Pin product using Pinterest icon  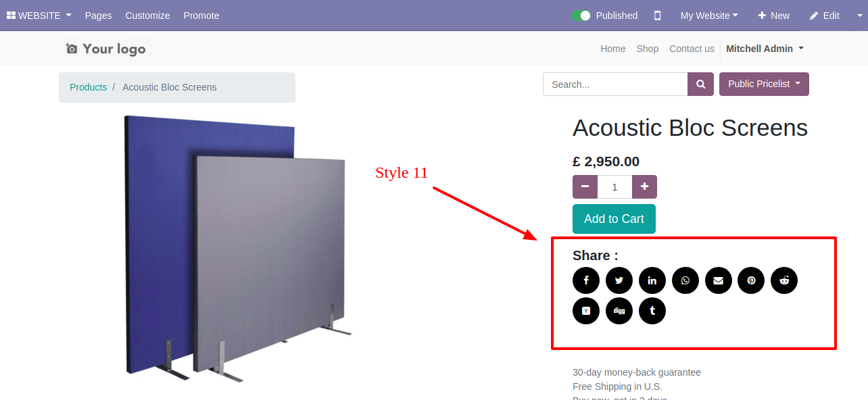point(751,280)
